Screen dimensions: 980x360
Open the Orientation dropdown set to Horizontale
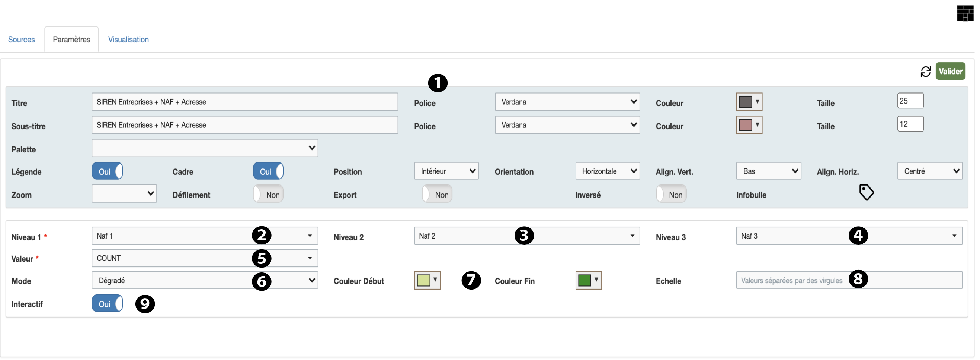pyautogui.click(x=607, y=171)
